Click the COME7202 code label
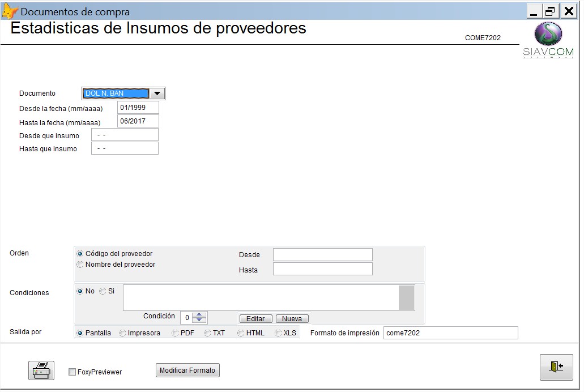The height and width of the screenshot is (392, 584). click(x=483, y=37)
